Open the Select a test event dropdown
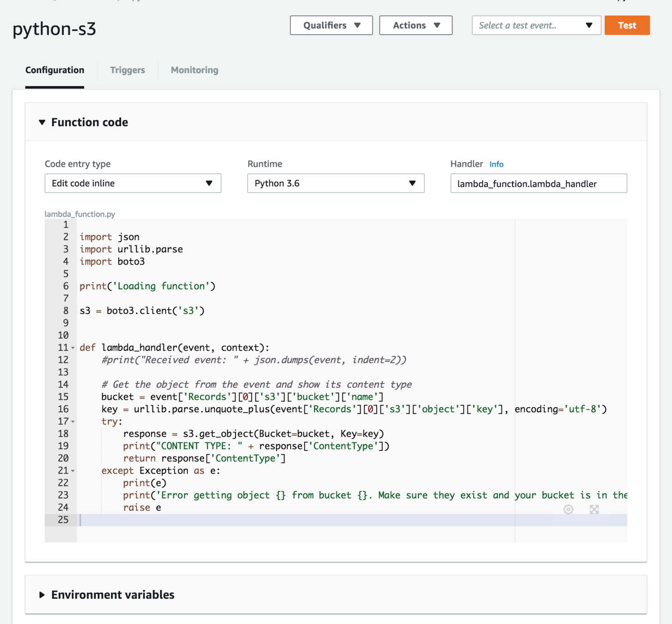Image resolution: width=672 pixels, height=624 pixels. pos(536,25)
